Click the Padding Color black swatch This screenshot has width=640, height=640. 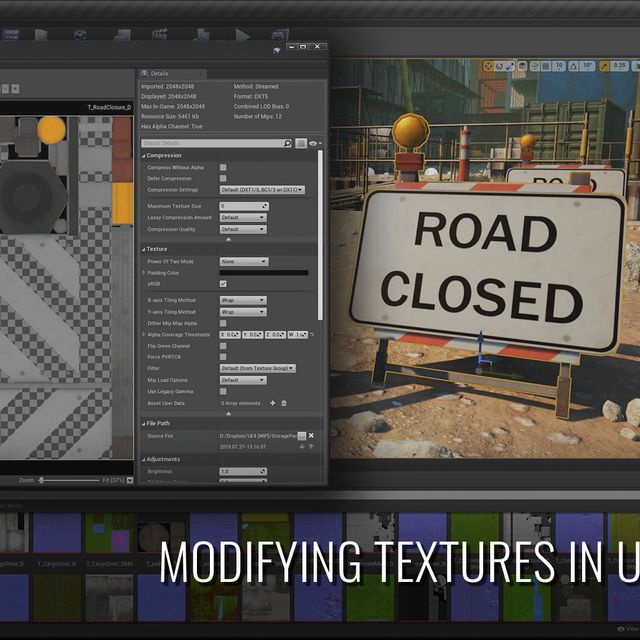tap(264, 273)
